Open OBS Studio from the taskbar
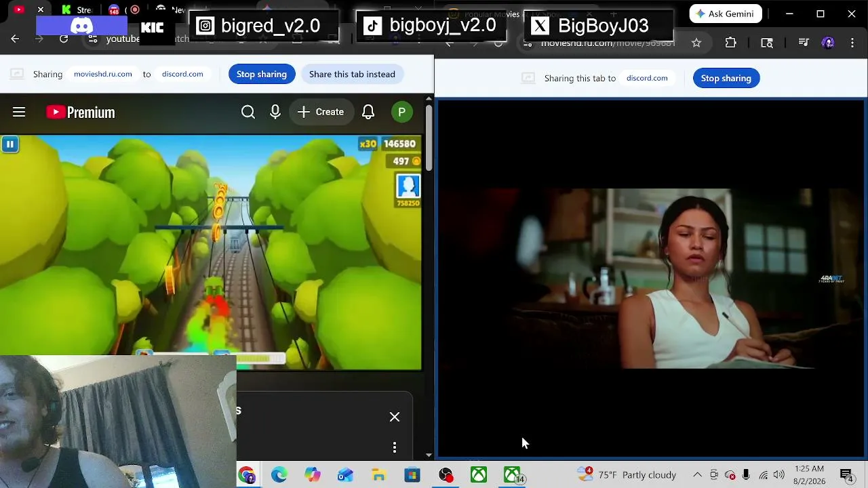Viewport: 868px width, 488px height. 446,475
